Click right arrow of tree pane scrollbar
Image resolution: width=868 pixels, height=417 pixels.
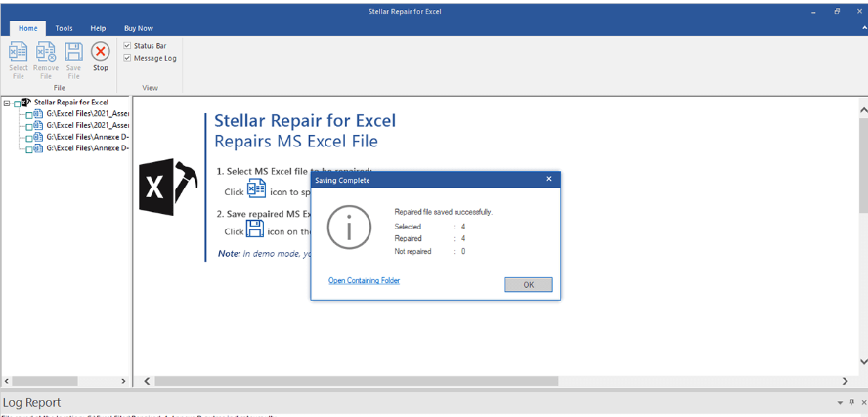pos(123,381)
